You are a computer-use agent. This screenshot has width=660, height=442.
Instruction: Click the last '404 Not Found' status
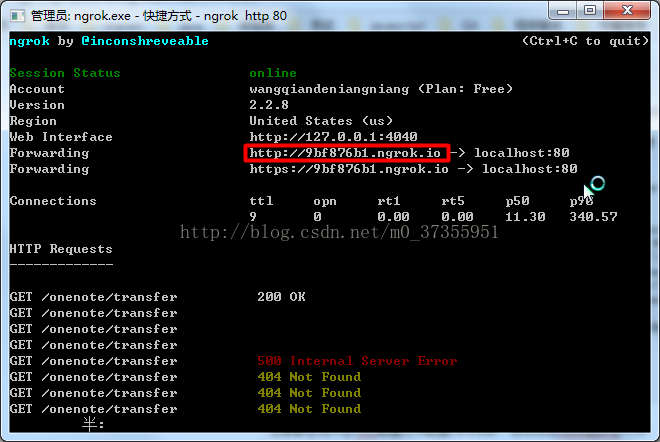309,409
